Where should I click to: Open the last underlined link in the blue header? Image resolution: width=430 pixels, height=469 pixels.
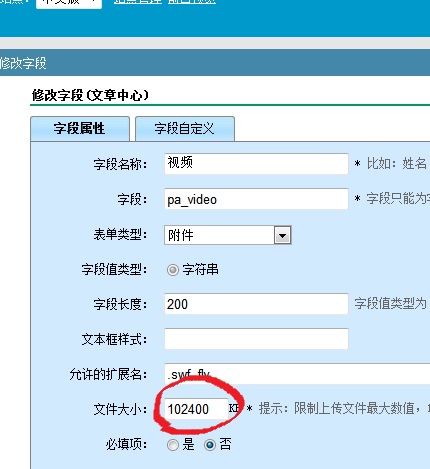(192, 2)
